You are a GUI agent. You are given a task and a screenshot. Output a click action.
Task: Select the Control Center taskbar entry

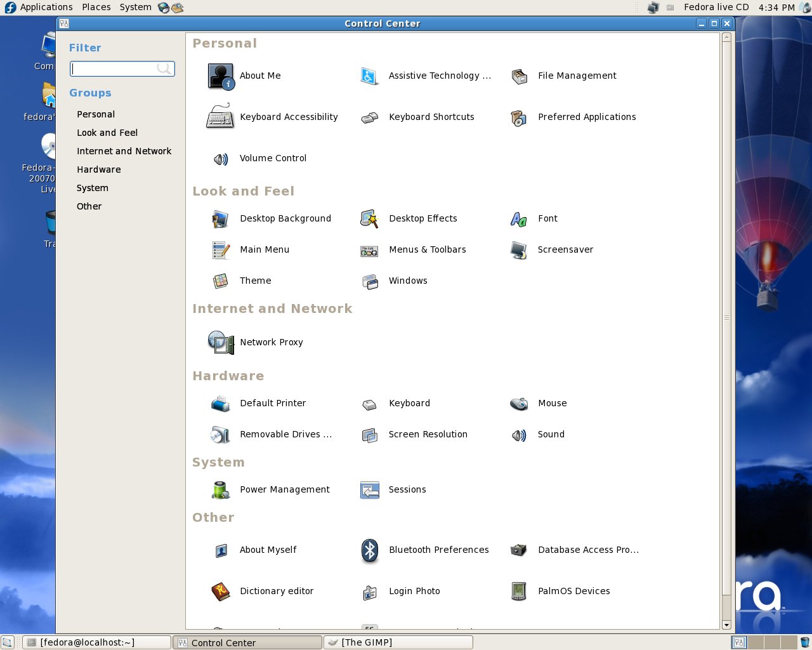tap(247, 642)
